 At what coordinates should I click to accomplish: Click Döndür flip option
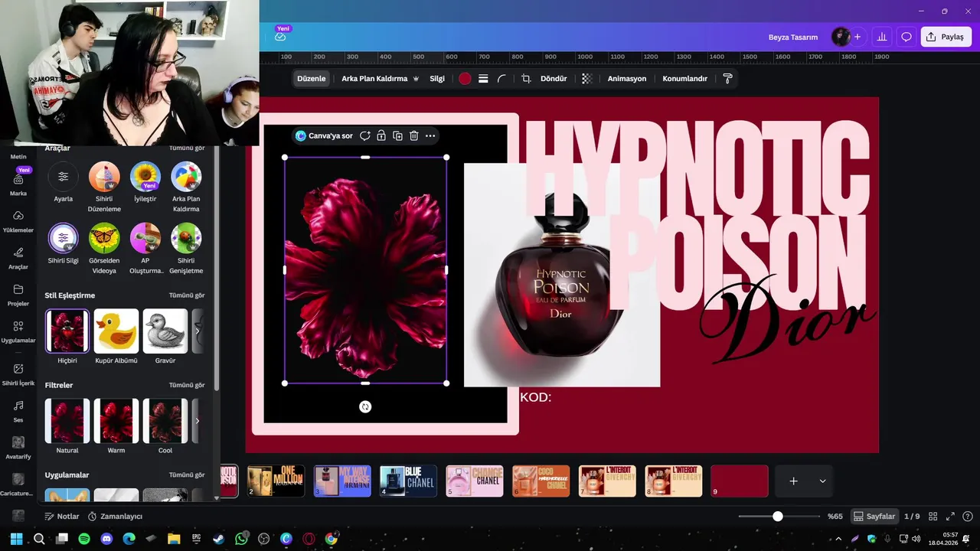coord(554,78)
